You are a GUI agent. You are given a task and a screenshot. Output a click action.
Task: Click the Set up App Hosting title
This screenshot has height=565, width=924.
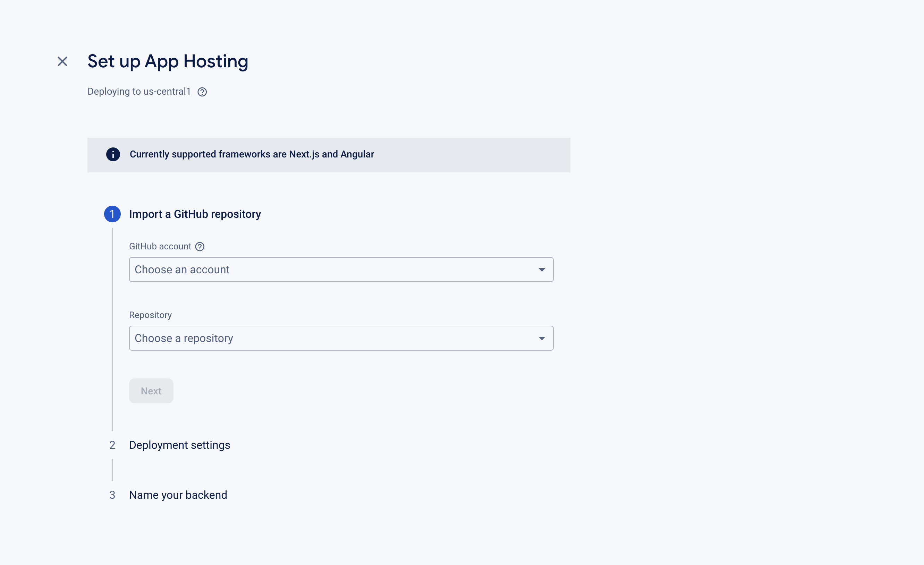[x=168, y=61]
